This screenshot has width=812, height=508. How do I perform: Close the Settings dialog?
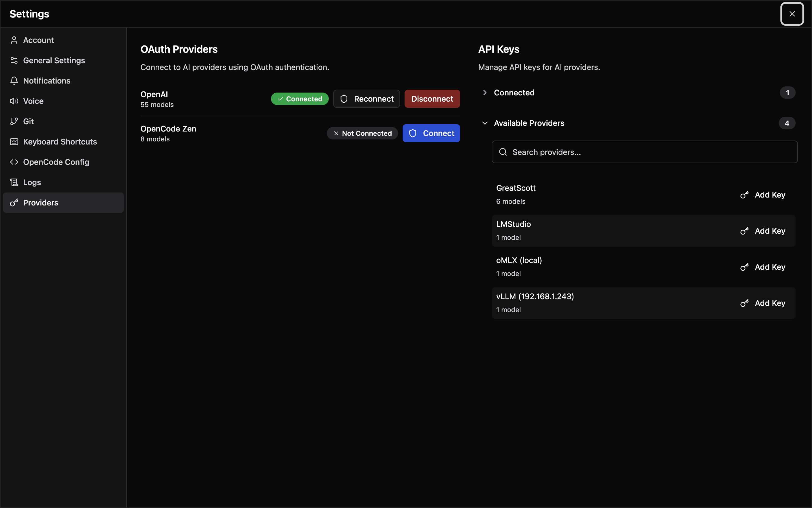[x=792, y=14]
